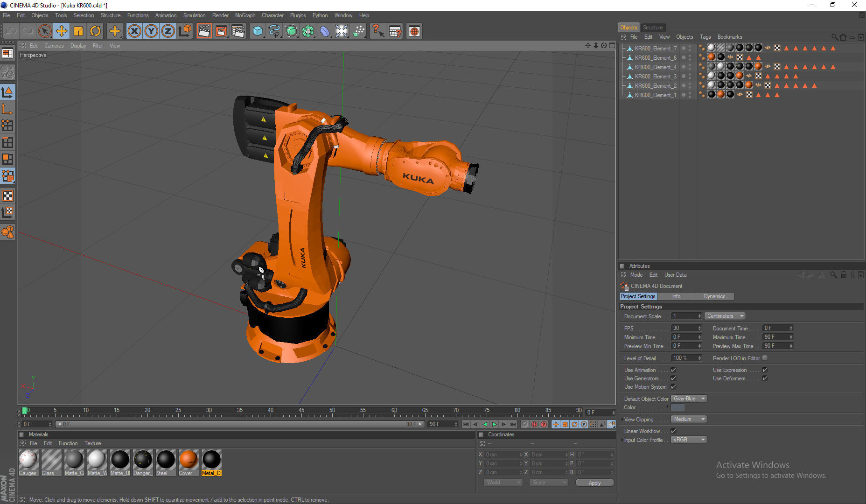The height and width of the screenshot is (504, 866).
Task: Toggle the Linear Workflow checkbox
Action: [673, 431]
